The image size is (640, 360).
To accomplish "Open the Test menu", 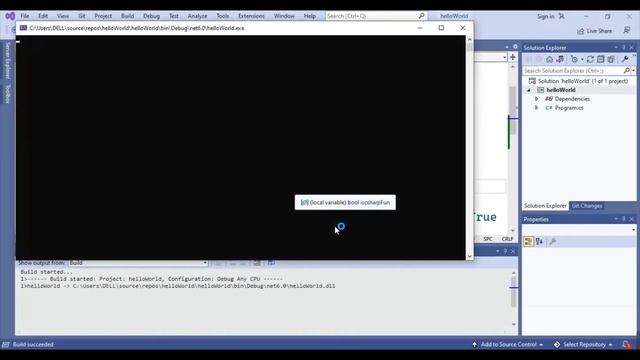I will (173, 16).
